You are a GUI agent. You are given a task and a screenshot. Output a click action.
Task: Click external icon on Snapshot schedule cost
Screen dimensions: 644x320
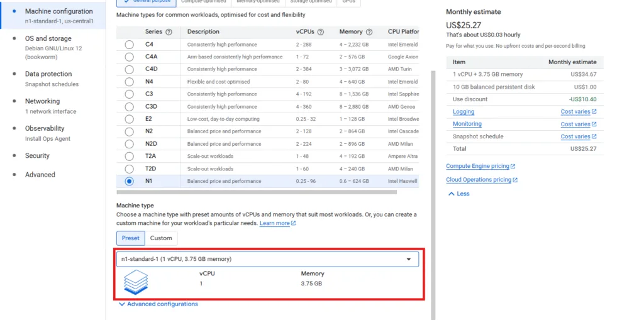point(594,136)
